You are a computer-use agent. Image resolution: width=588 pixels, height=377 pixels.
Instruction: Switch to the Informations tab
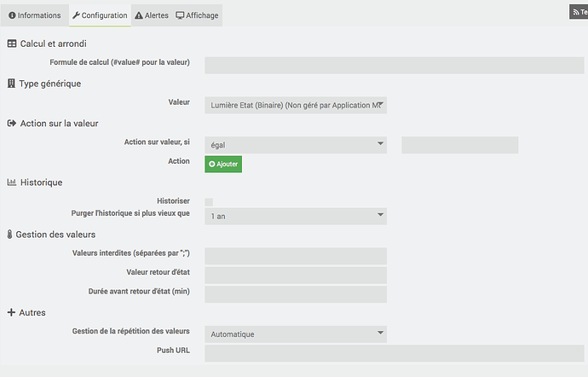click(34, 15)
